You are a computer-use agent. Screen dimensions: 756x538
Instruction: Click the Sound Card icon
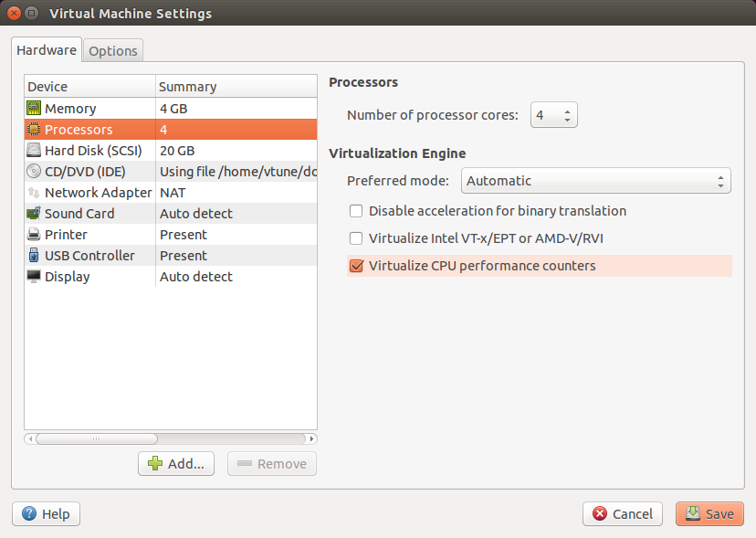coord(34,214)
